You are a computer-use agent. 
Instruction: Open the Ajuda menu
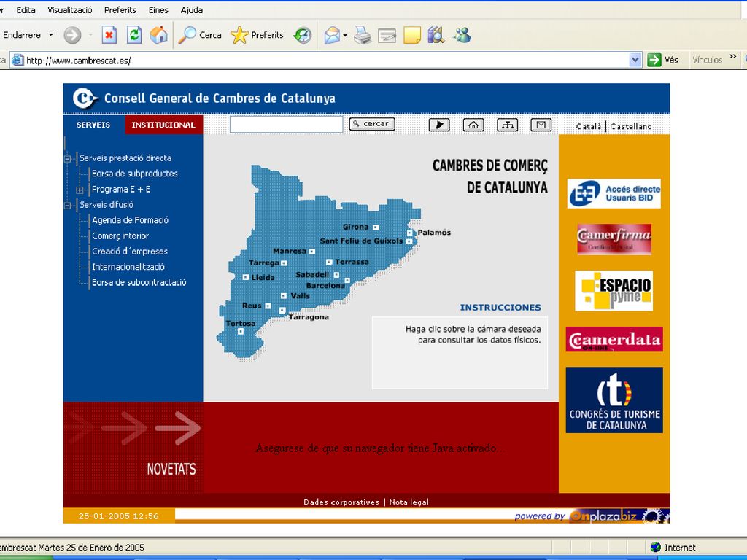[192, 10]
